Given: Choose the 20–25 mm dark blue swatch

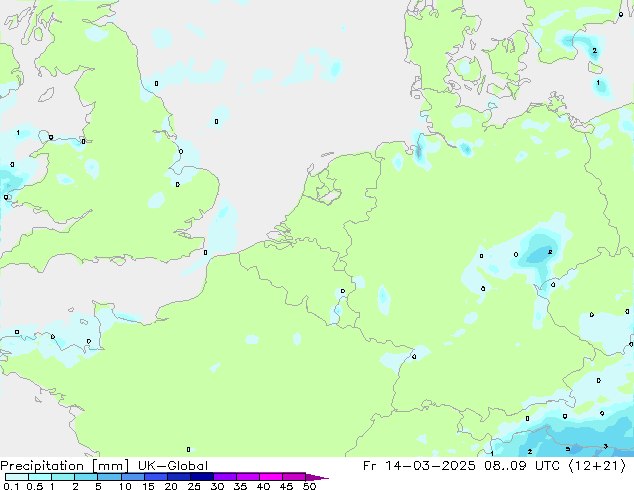Looking at the screenshot, I should click(x=178, y=477).
